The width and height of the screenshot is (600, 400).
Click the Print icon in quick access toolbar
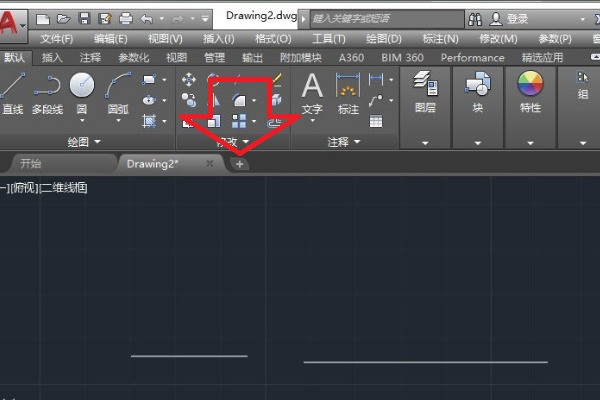[125, 18]
